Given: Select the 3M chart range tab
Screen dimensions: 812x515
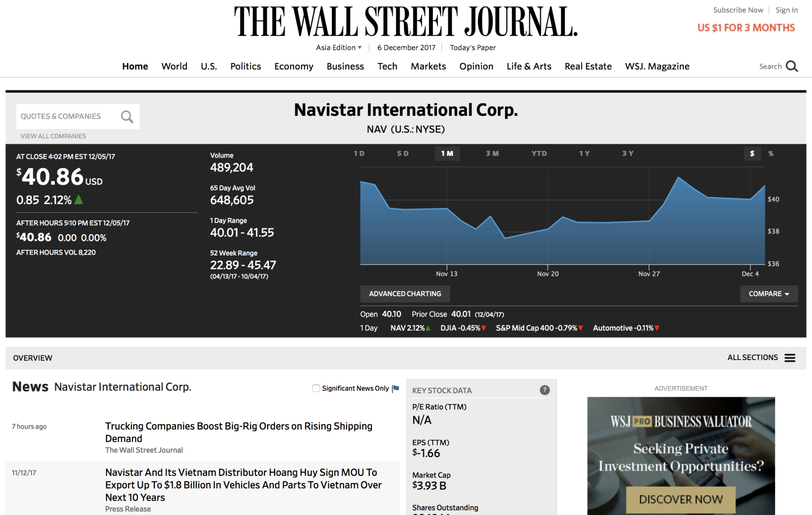Looking at the screenshot, I should coord(492,153).
